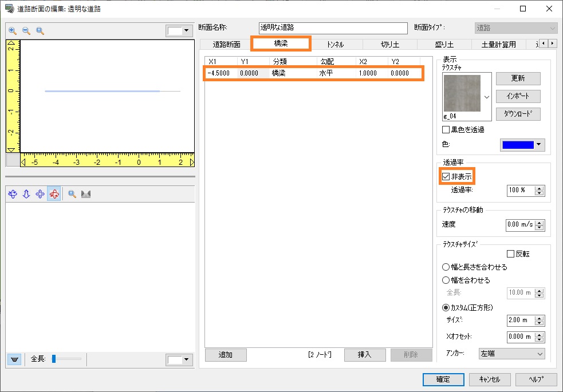Switch to the 土量計算用 tab

tap(498, 45)
